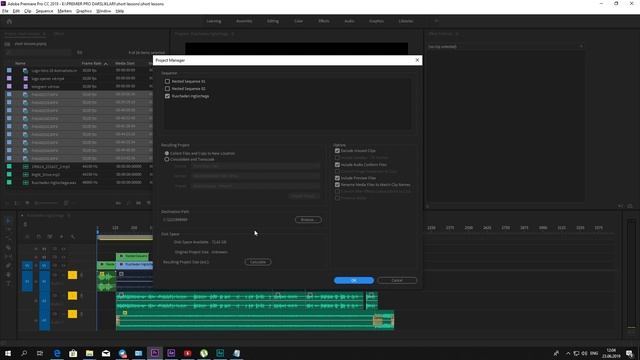
Task: Open Windows search from taskbar
Action: (x=24, y=353)
